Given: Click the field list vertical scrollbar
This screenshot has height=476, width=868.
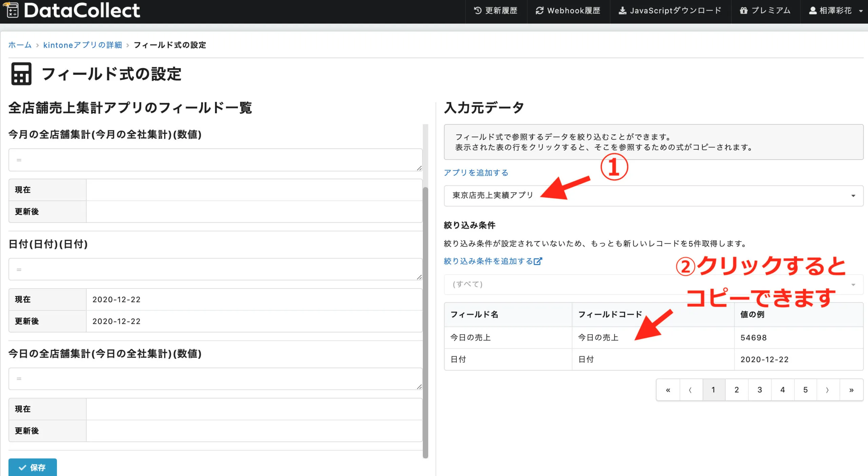Looking at the screenshot, I should [425, 321].
